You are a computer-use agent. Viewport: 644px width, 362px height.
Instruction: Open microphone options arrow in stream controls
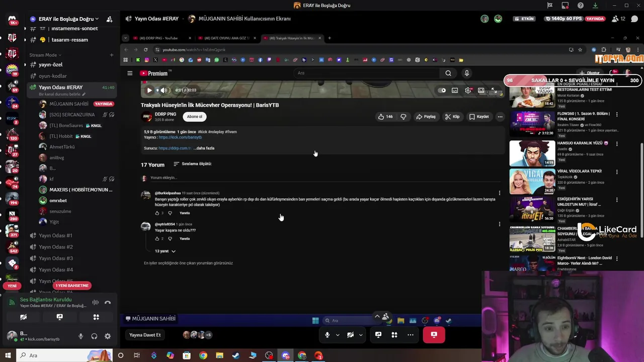click(x=338, y=335)
